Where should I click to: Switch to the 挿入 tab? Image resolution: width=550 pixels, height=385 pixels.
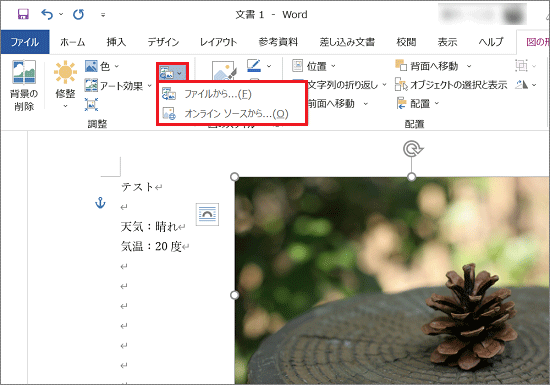(x=116, y=42)
